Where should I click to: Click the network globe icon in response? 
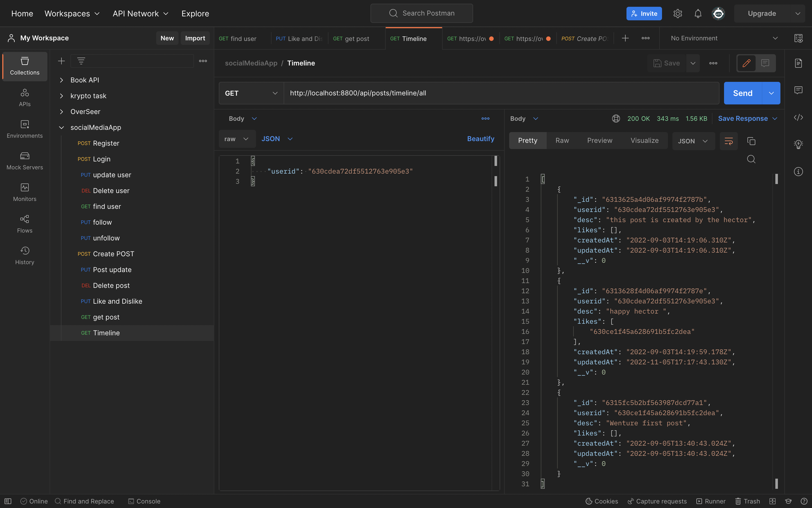click(x=616, y=119)
